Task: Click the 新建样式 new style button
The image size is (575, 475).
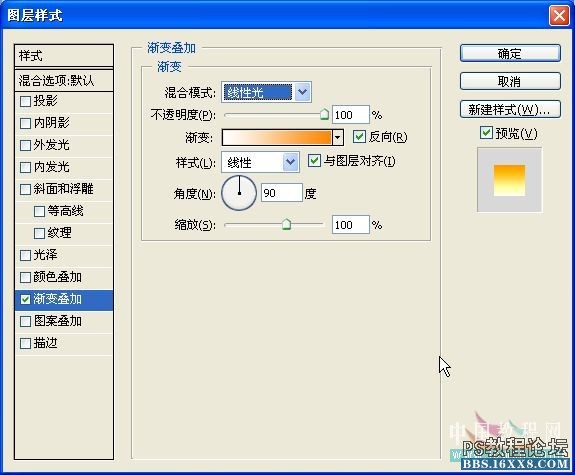Action: (x=510, y=109)
